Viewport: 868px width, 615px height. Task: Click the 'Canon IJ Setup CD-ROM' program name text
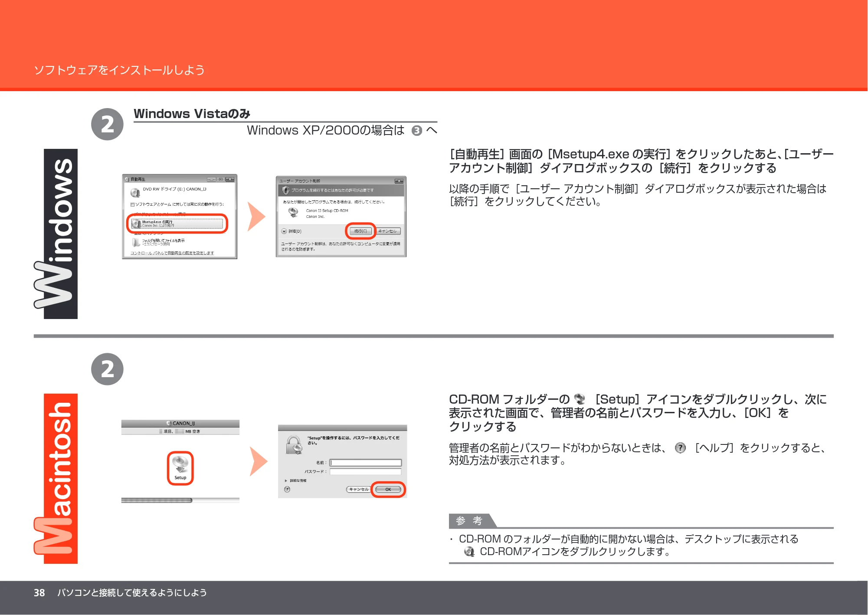click(327, 210)
